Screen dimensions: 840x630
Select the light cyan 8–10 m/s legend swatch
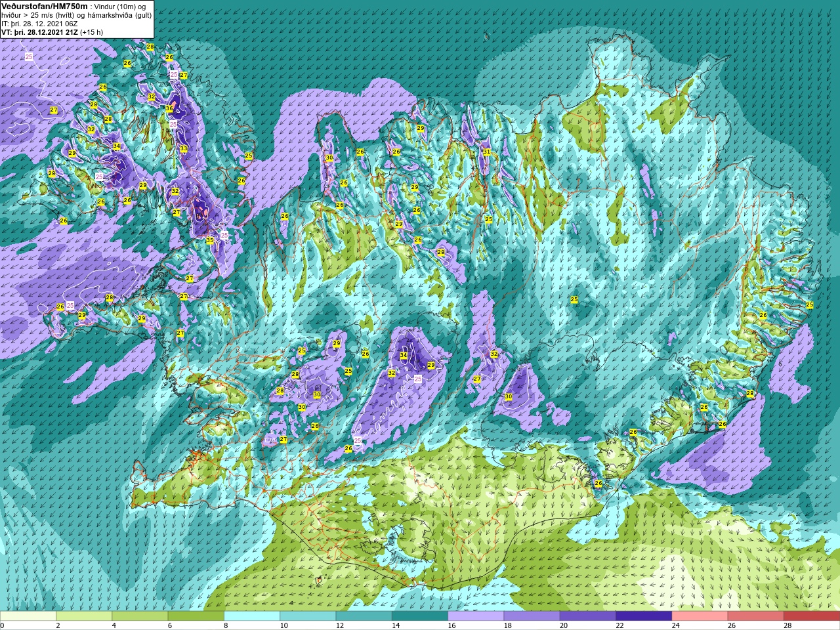coord(252,616)
